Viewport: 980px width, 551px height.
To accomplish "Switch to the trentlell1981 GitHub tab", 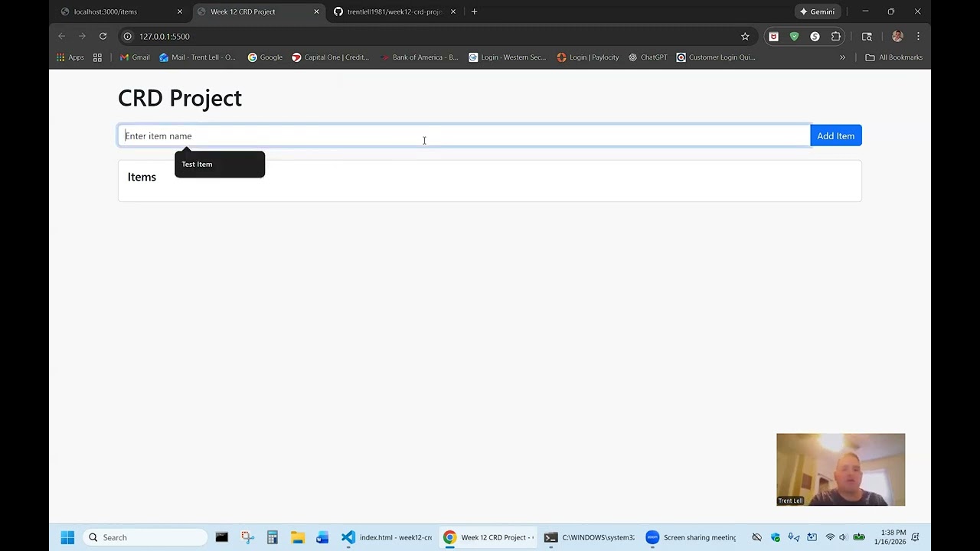I will pyautogui.click(x=394, y=11).
